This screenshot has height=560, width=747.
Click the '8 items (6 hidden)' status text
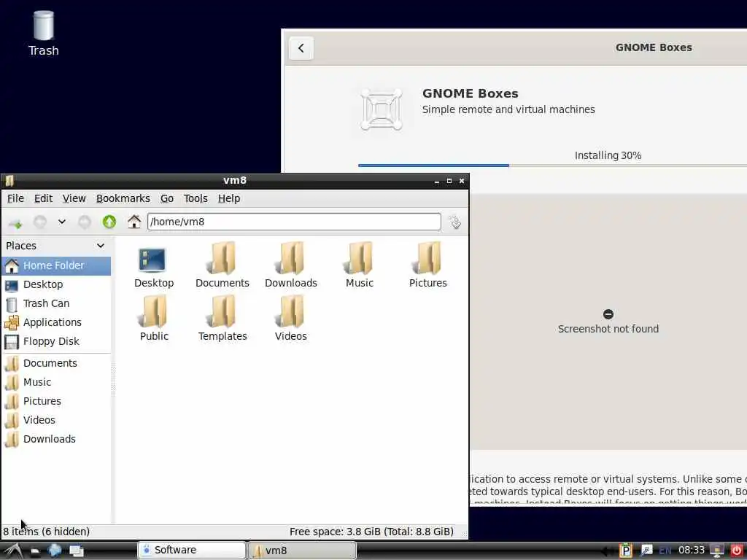[46, 532]
